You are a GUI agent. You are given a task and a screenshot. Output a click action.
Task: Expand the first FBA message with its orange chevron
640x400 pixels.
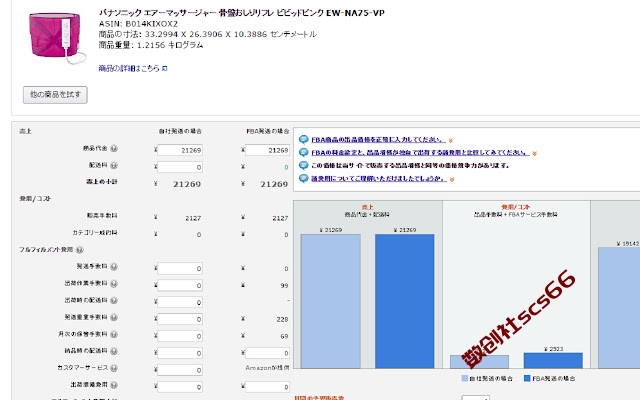(x=451, y=140)
